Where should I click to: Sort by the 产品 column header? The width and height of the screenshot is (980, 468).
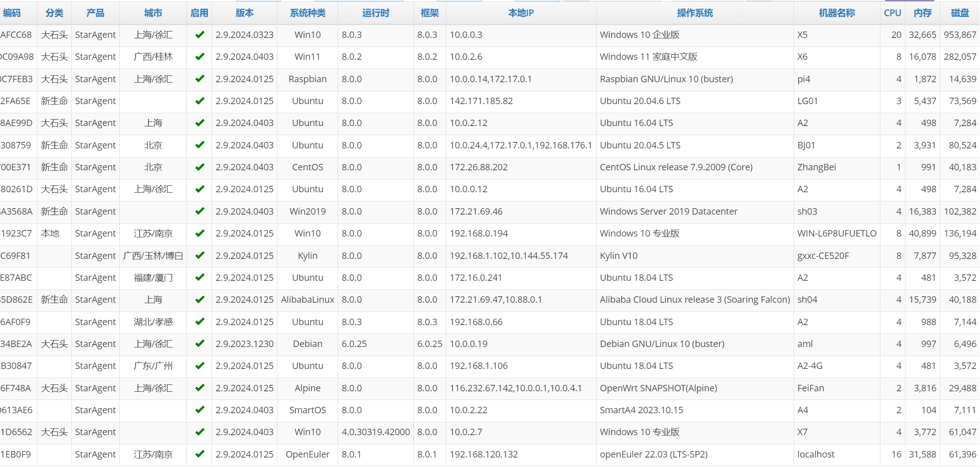tap(95, 13)
